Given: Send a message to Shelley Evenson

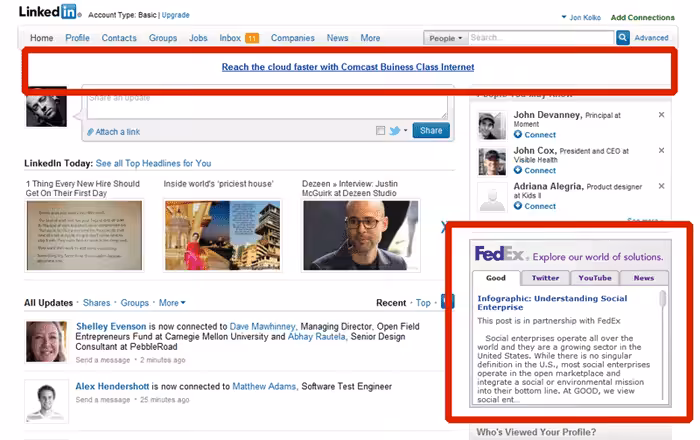Looking at the screenshot, I should (103, 360).
